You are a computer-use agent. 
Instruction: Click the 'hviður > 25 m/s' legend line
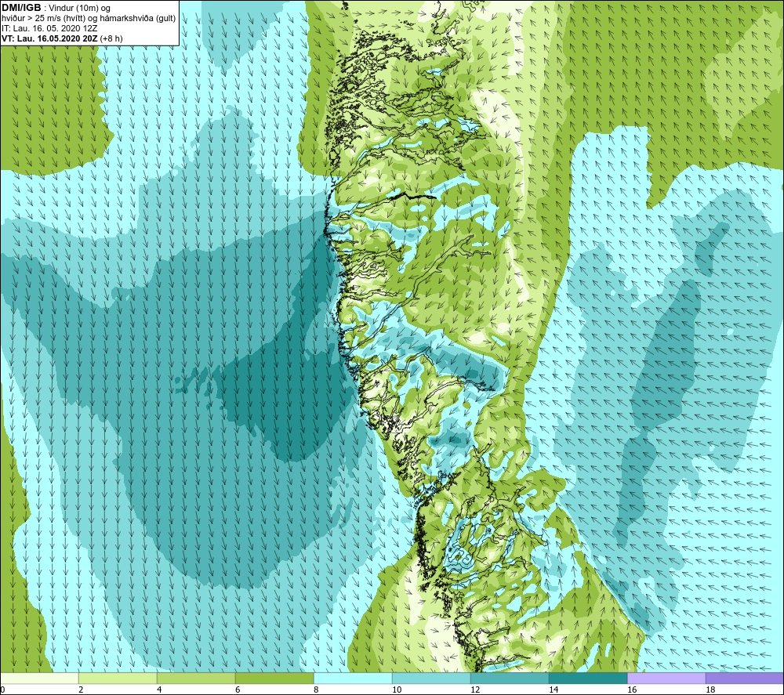click(x=89, y=19)
